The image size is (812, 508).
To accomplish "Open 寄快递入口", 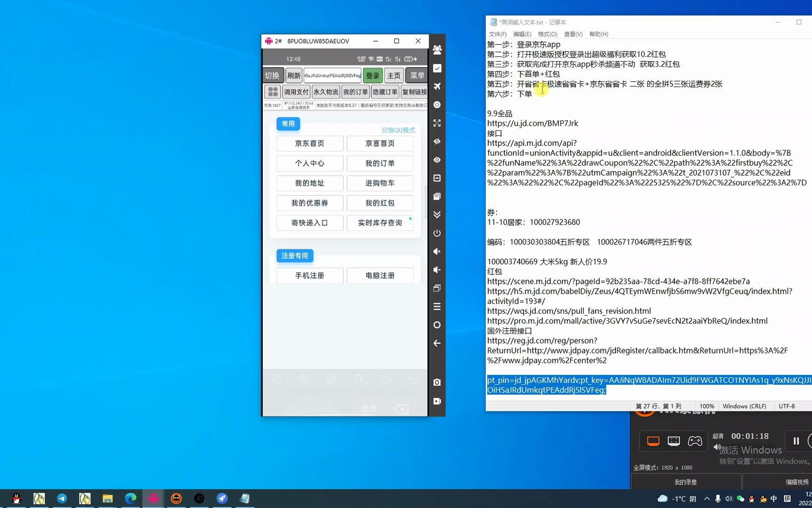I will coord(309,223).
